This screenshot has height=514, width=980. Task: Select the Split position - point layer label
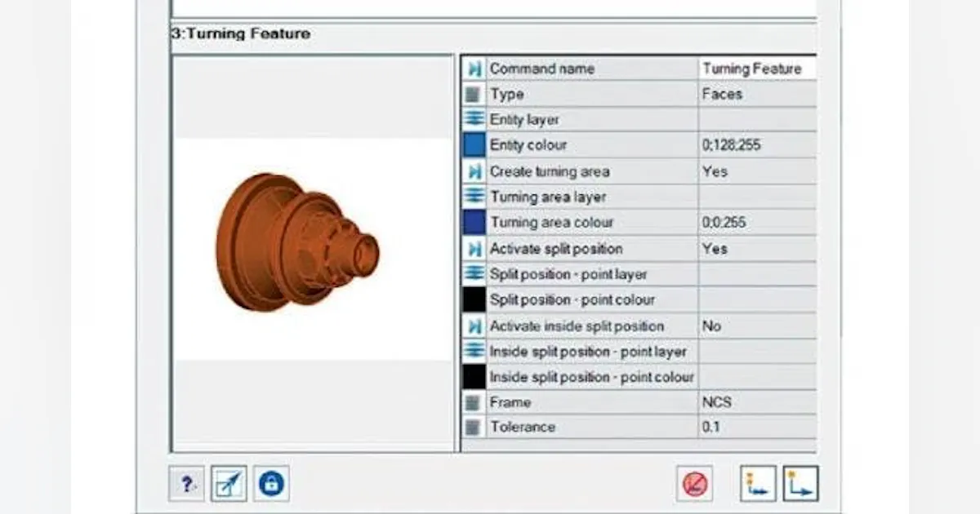(568, 274)
